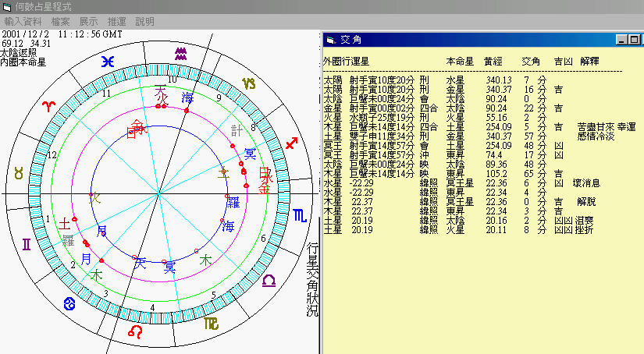The height and width of the screenshot is (354, 644).
Task: Select the 羅 label on inner blue circle
Action: pos(233,202)
